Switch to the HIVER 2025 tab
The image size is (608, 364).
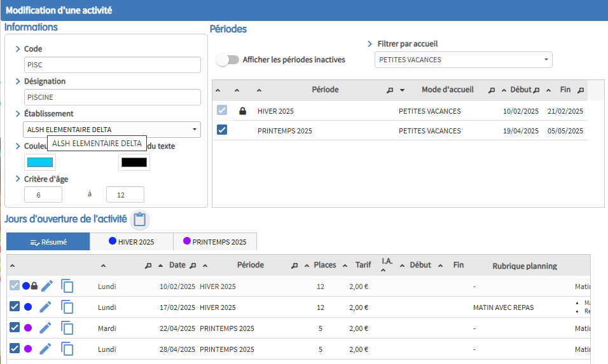coord(131,242)
